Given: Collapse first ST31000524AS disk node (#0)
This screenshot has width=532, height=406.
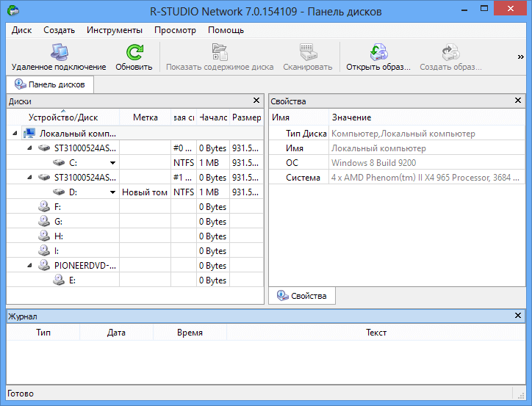Looking at the screenshot, I should [x=29, y=148].
